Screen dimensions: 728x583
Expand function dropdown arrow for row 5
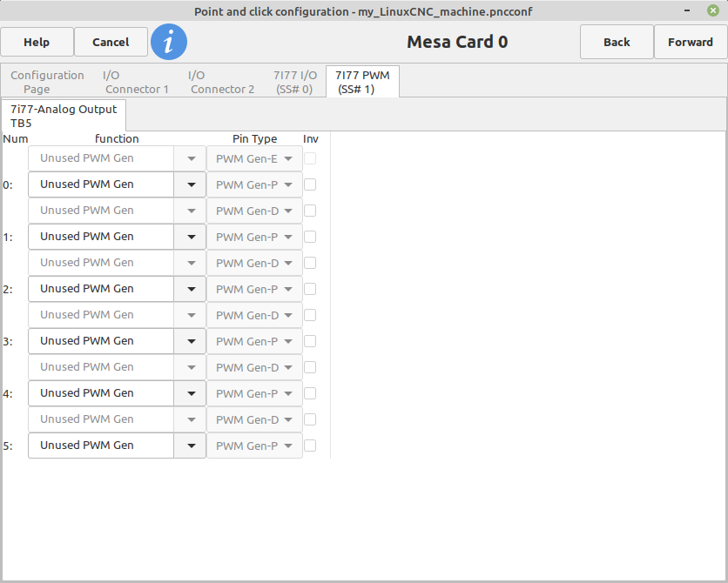point(191,446)
